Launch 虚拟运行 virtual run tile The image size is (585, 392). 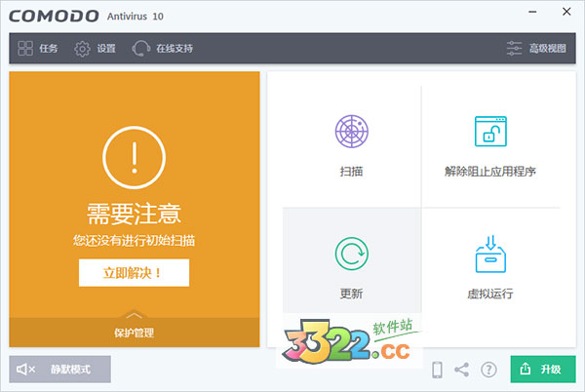pos(490,267)
